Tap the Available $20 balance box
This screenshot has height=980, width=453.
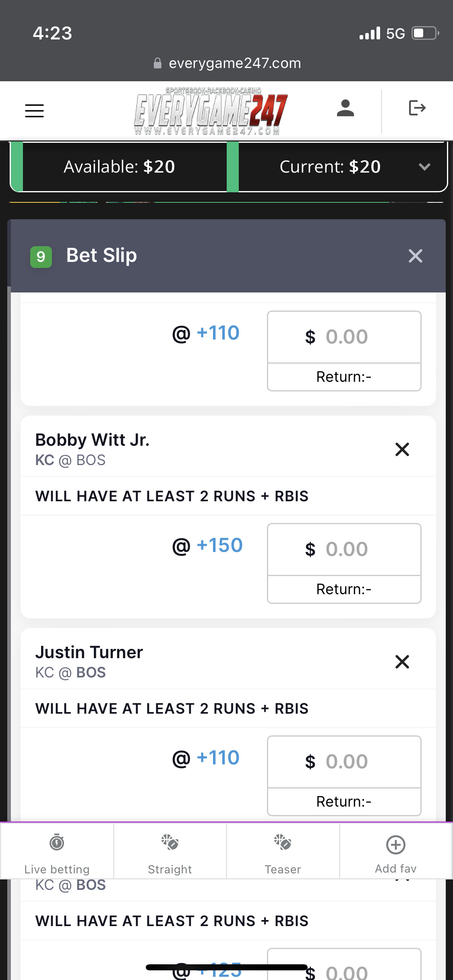coord(119,167)
